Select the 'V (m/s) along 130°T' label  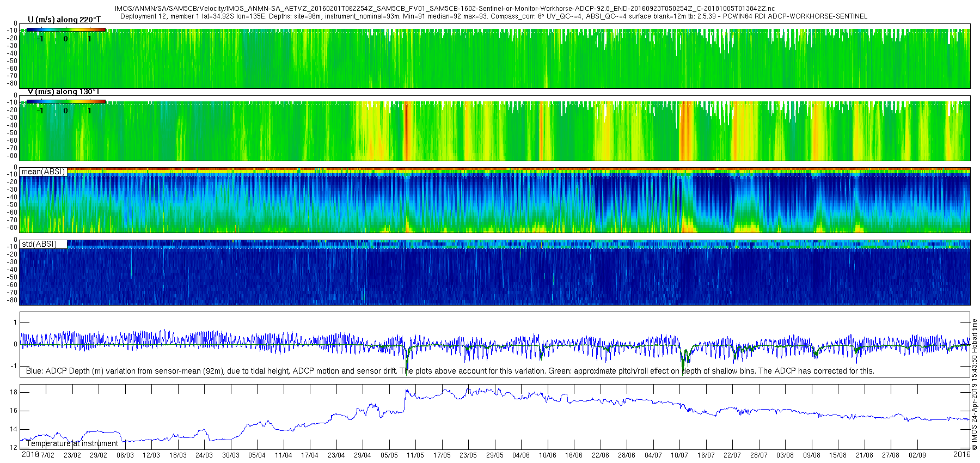[x=64, y=92]
